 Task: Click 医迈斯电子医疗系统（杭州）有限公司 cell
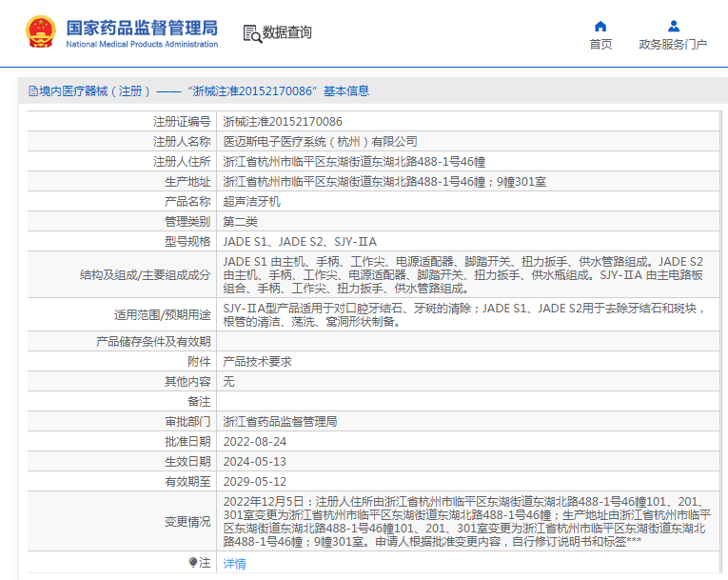320,142
